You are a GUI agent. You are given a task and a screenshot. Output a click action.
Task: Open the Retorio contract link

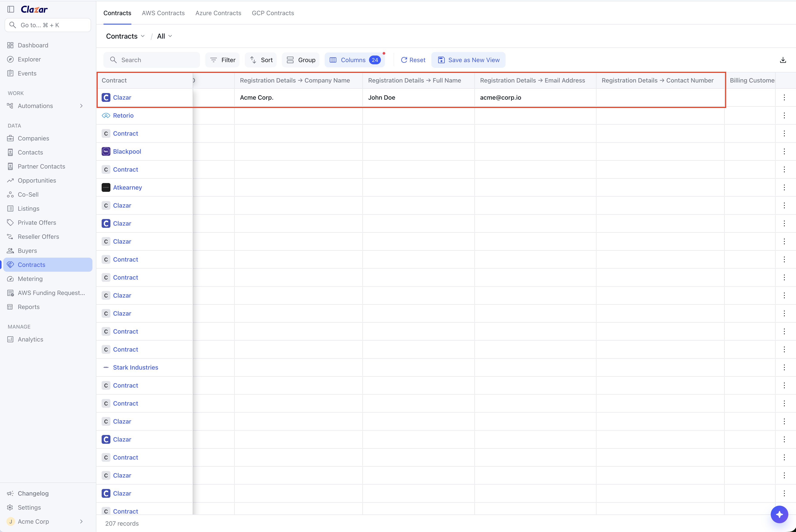coord(123,116)
